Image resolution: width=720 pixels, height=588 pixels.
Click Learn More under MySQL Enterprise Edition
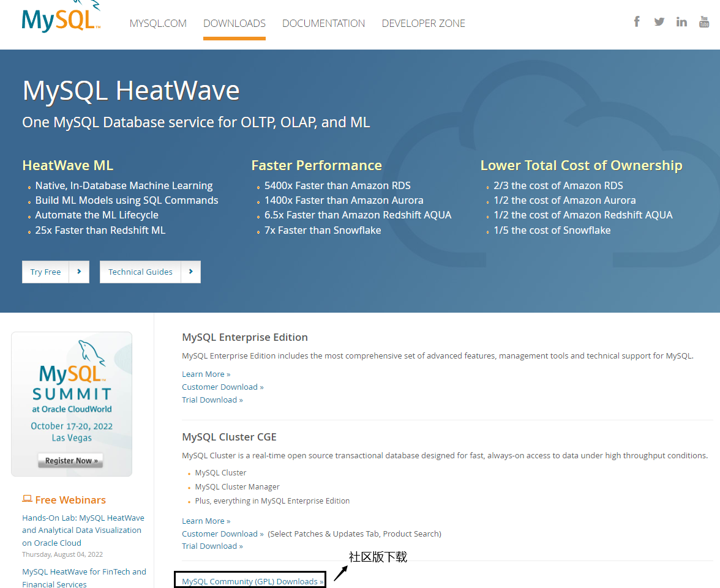pyautogui.click(x=206, y=374)
